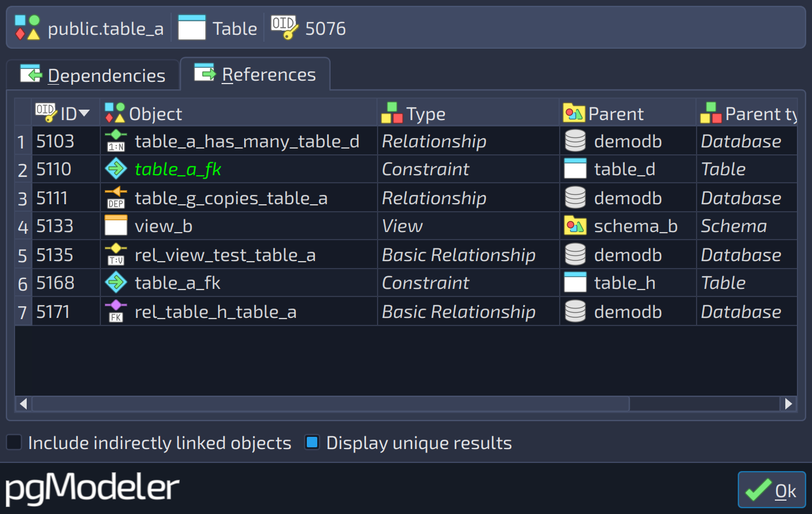
Task: Click the database icon in row 5103 Parent
Action: 575,141
